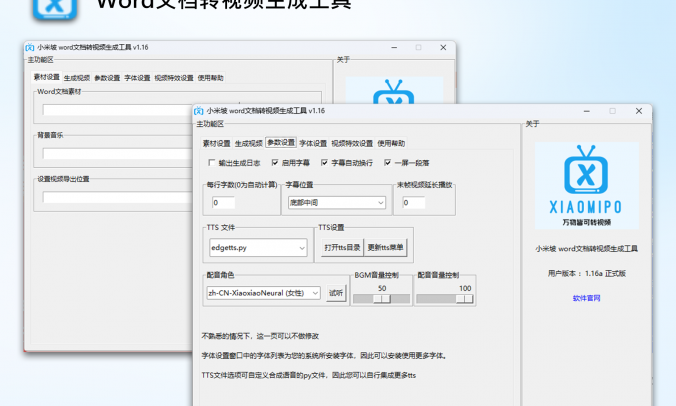This screenshot has height=406, width=676.
Task: Click the XIAOMIPO logo in the front window
Action: [586, 185]
